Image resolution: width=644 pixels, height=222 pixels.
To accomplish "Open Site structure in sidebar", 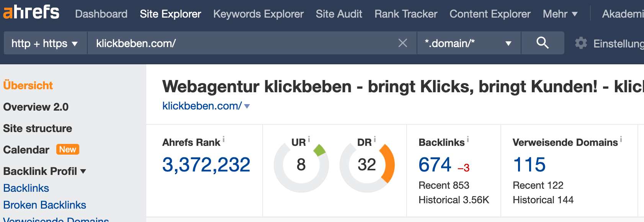I will tap(38, 128).
